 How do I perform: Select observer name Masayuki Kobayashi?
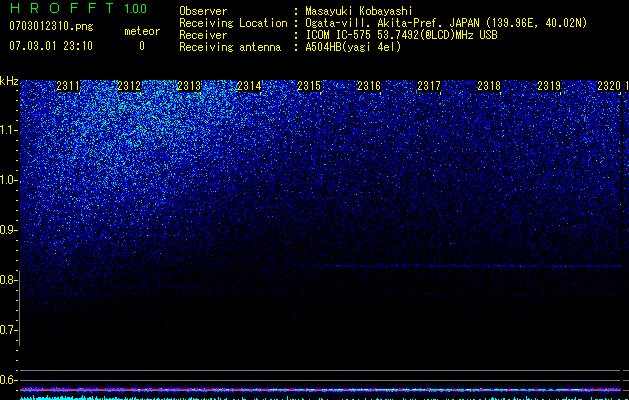(359, 11)
